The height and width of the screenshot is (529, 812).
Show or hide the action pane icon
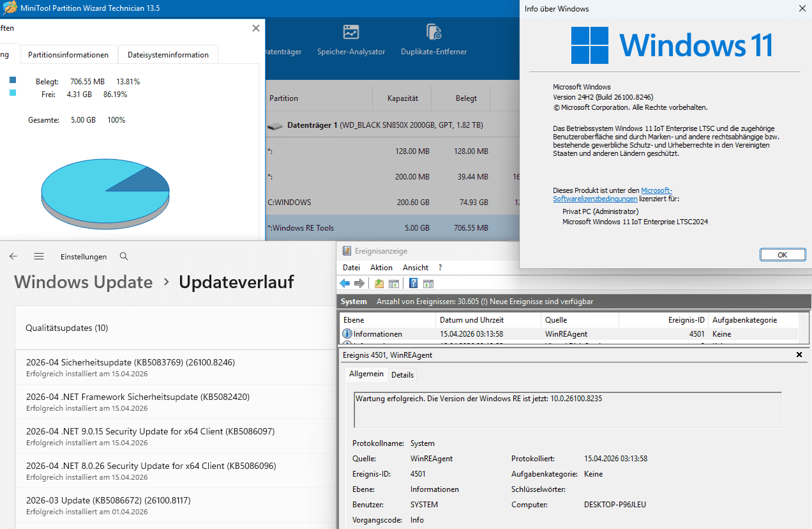428,284
